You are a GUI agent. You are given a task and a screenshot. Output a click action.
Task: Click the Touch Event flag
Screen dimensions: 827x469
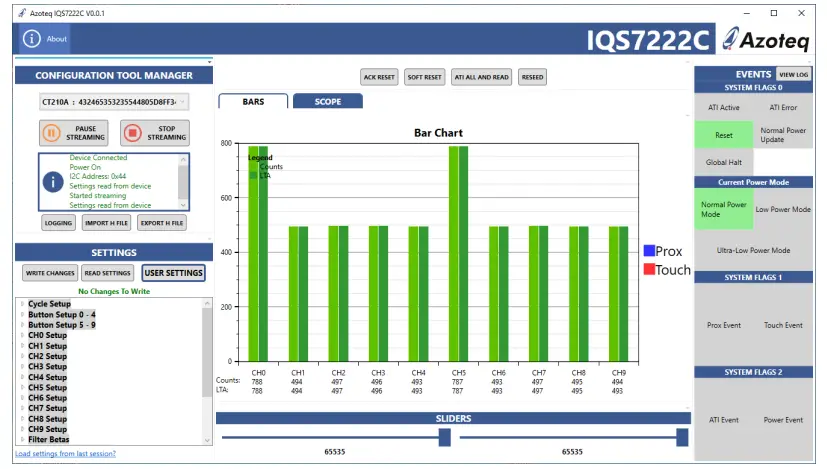coord(783,326)
